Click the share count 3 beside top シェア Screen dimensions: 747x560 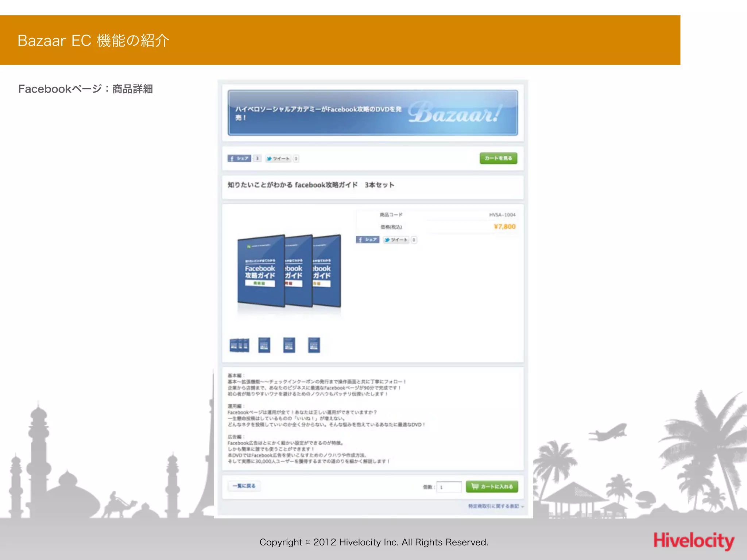pyautogui.click(x=257, y=159)
